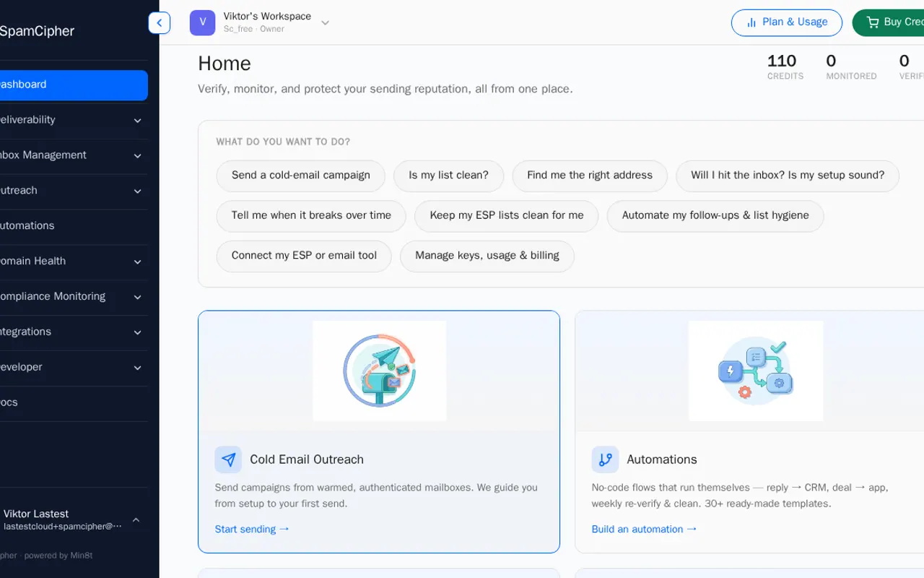Click the 'powered by Min8t' footer text
This screenshot has width=924, height=578.
(58, 556)
